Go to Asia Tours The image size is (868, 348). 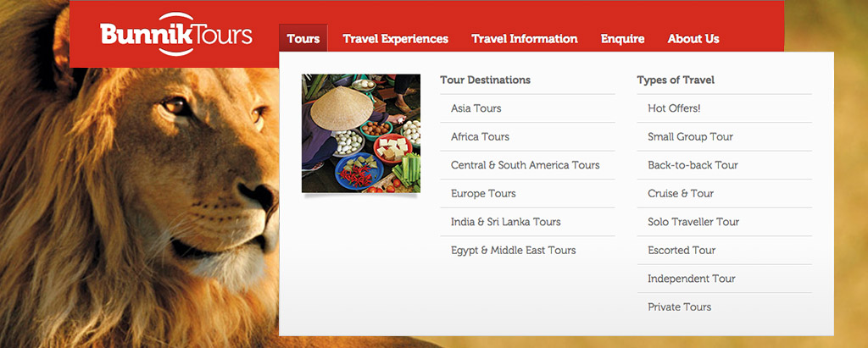476,108
